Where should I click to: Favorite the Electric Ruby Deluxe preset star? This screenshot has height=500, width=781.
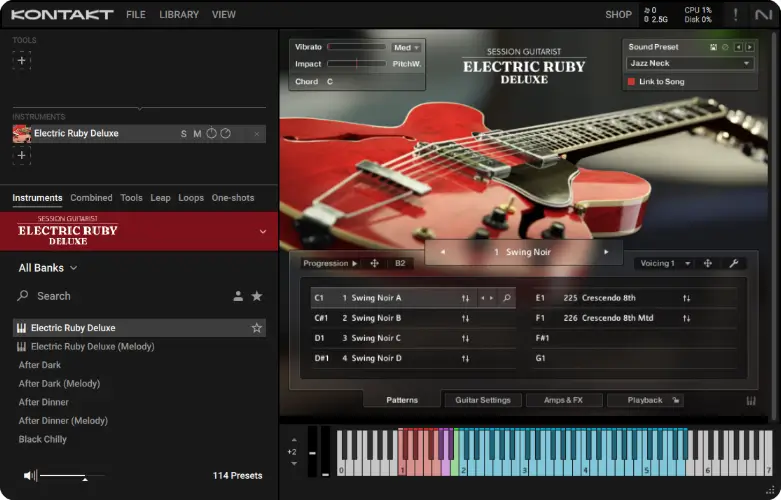pos(257,328)
